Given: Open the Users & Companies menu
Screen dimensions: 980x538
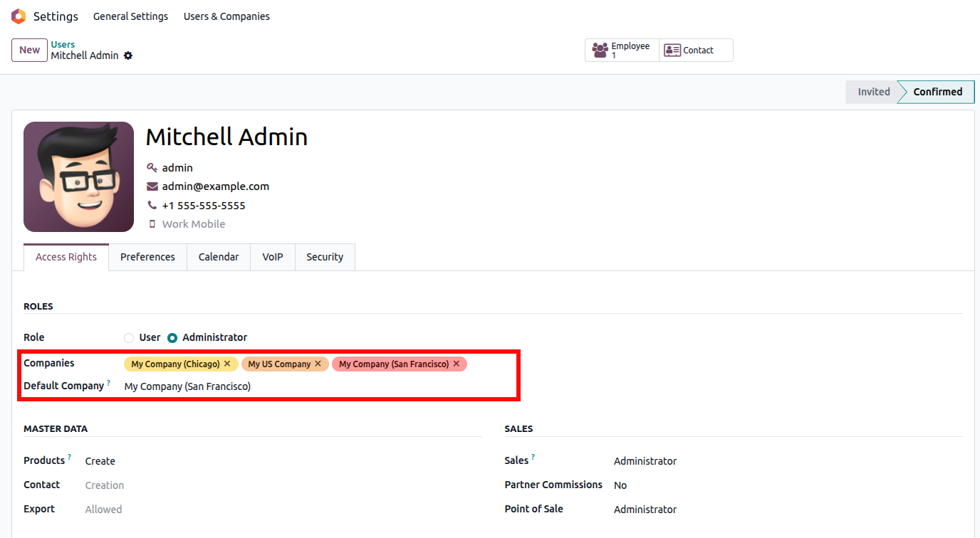Looking at the screenshot, I should pos(226,16).
